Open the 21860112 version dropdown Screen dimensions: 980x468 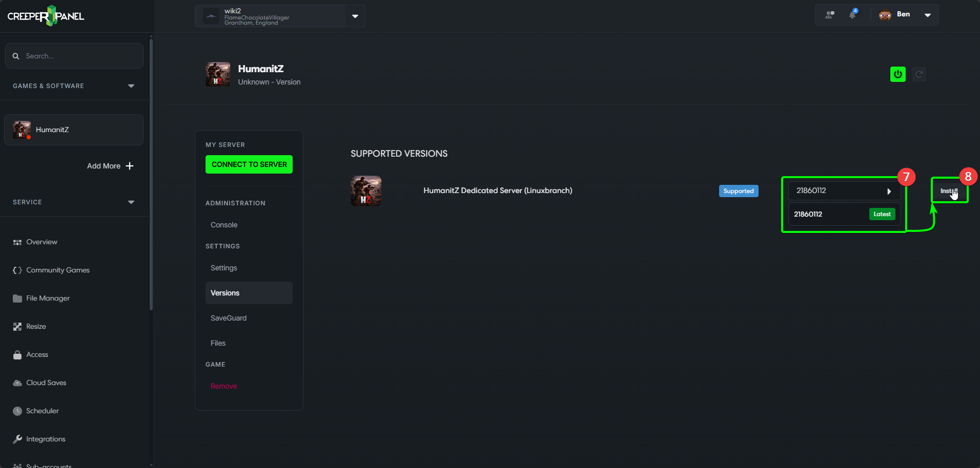[x=844, y=191]
